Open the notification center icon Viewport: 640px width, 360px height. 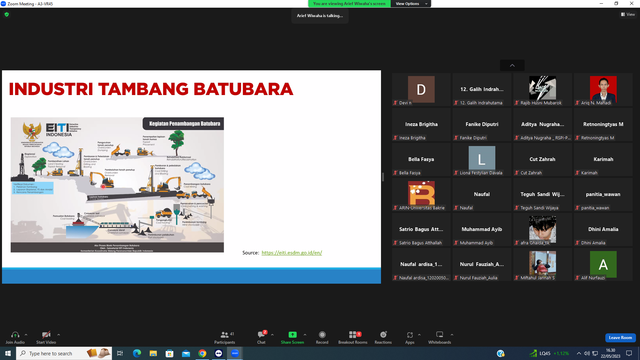(x=629, y=353)
